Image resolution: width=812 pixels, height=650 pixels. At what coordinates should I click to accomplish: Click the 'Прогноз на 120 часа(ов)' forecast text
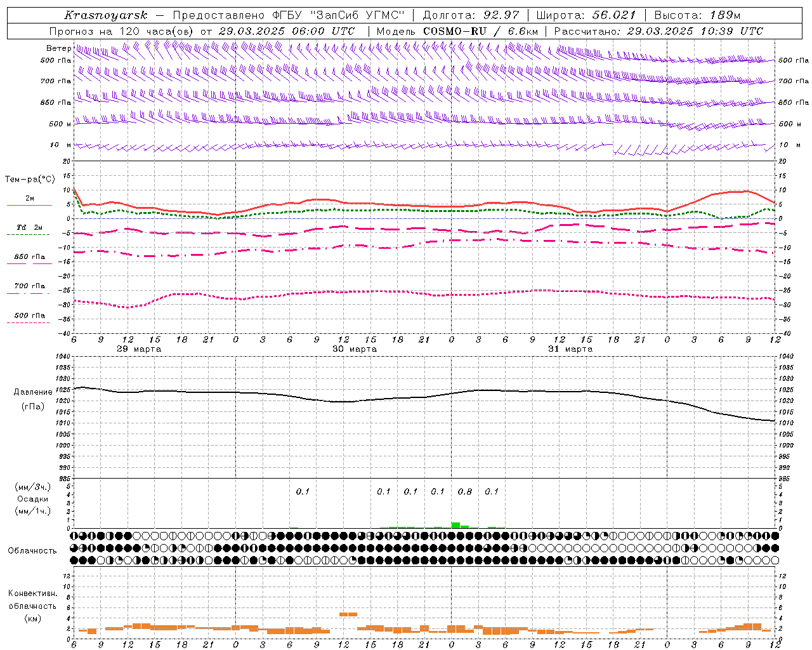coord(122,31)
